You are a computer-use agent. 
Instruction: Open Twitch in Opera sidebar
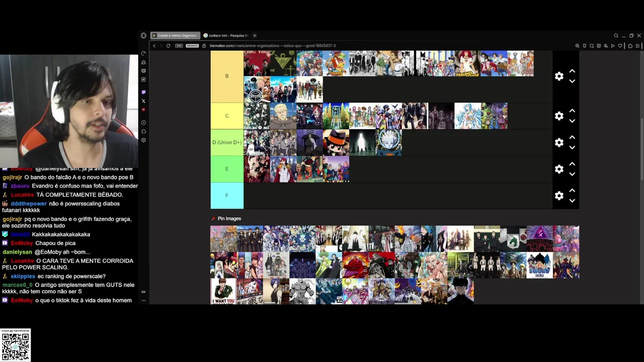(143, 93)
